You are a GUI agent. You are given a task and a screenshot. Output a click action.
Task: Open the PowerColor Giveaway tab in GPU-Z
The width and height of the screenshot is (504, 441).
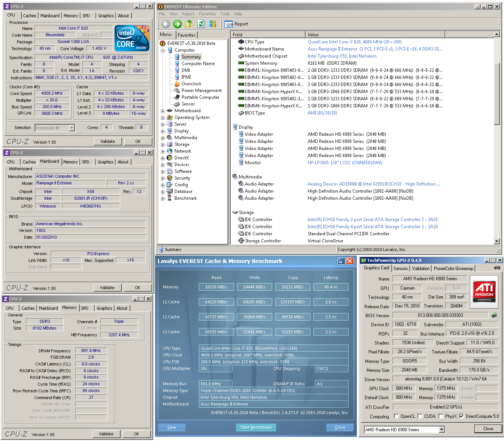pos(453,269)
